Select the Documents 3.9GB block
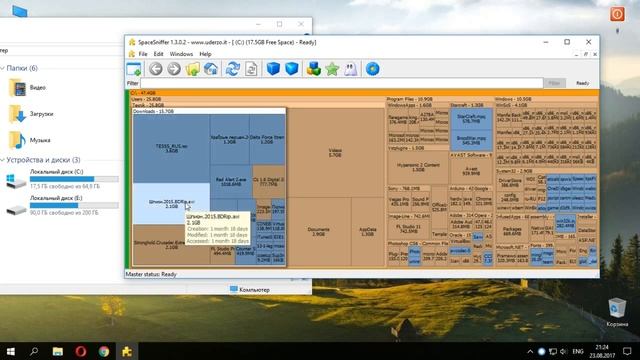The image size is (640, 360). click(319, 232)
